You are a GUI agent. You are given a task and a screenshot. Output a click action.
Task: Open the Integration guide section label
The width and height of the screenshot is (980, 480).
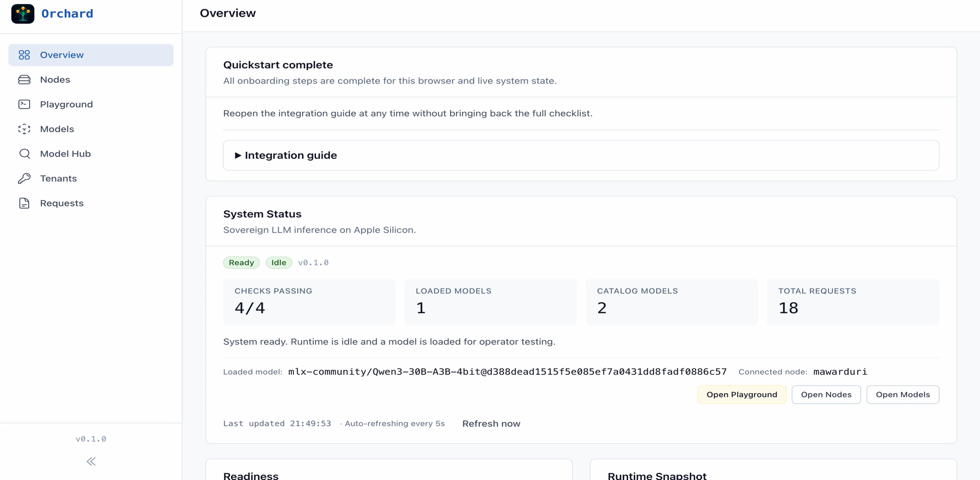pos(290,155)
